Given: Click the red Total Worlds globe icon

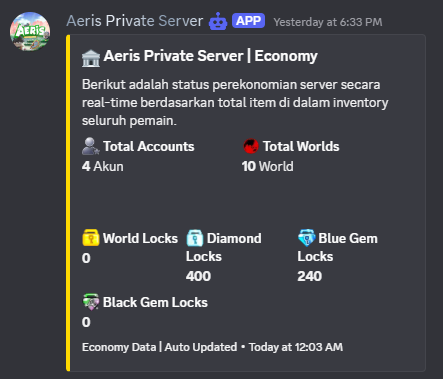Looking at the screenshot, I should [x=251, y=146].
